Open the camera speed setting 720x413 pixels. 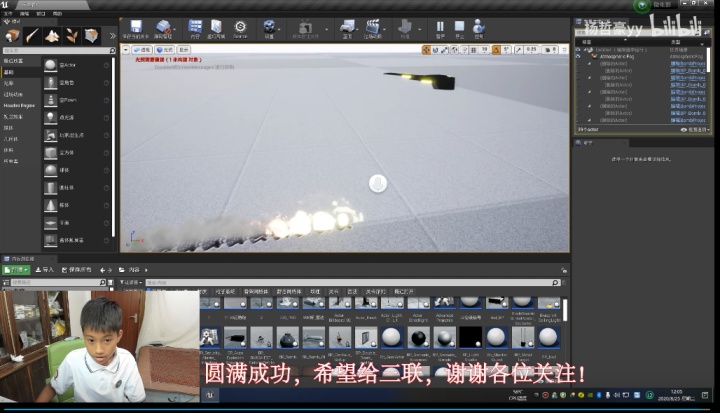pyautogui.click(x=551, y=50)
